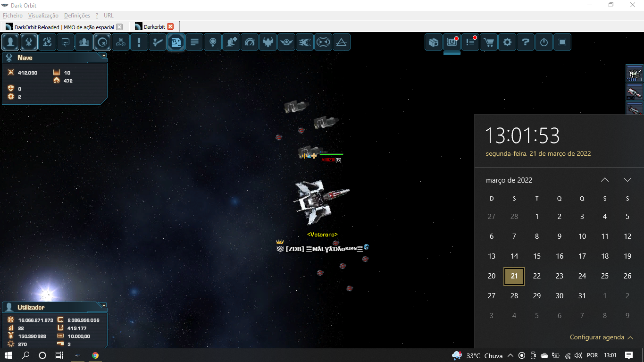Open the Visualização menu

(x=43, y=16)
